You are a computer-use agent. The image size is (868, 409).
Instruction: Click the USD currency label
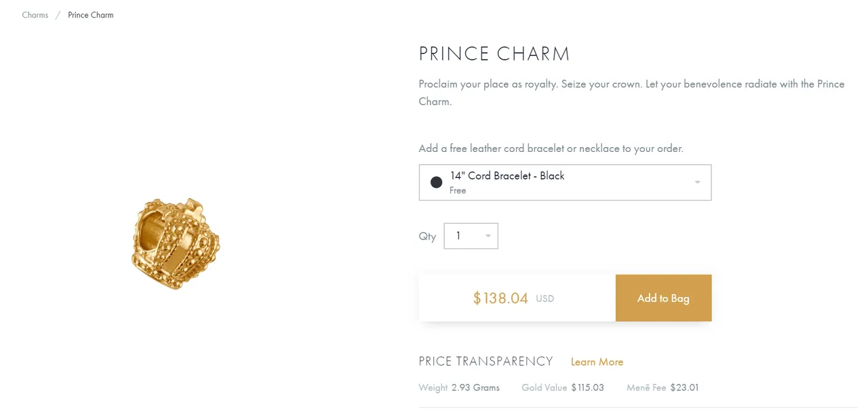click(x=545, y=298)
